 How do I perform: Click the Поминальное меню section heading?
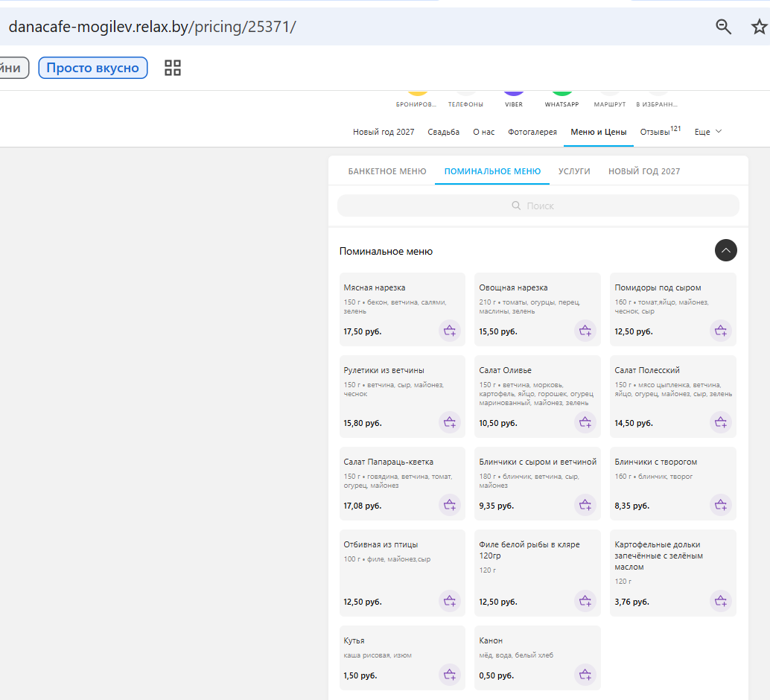(x=386, y=251)
